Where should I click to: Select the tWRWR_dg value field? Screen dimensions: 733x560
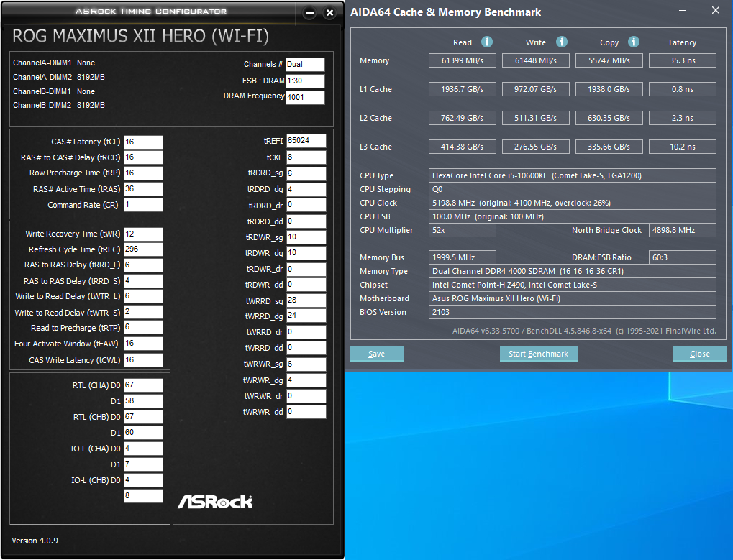coord(306,380)
